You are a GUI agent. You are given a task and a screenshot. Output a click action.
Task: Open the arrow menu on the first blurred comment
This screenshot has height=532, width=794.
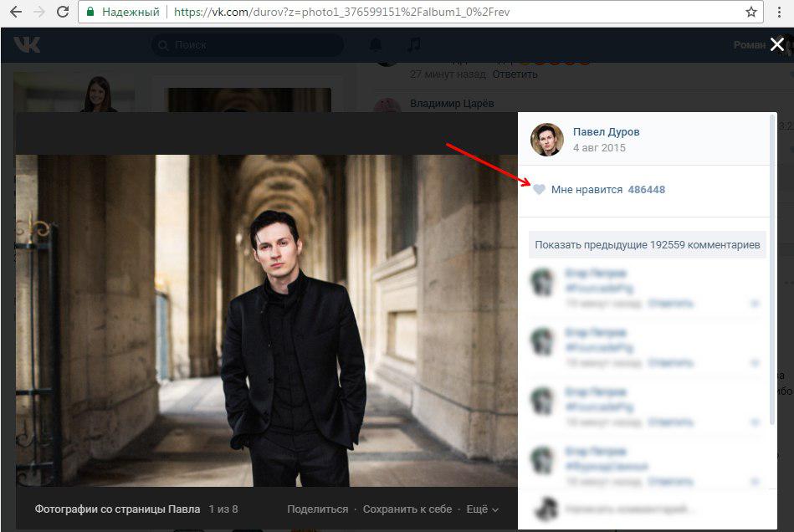(x=755, y=304)
